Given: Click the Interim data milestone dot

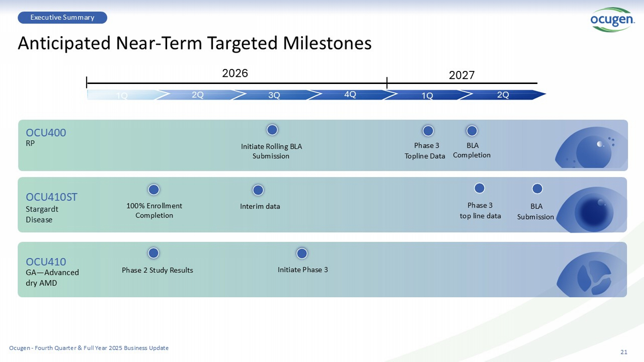Looking at the screenshot, I should click(258, 190).
